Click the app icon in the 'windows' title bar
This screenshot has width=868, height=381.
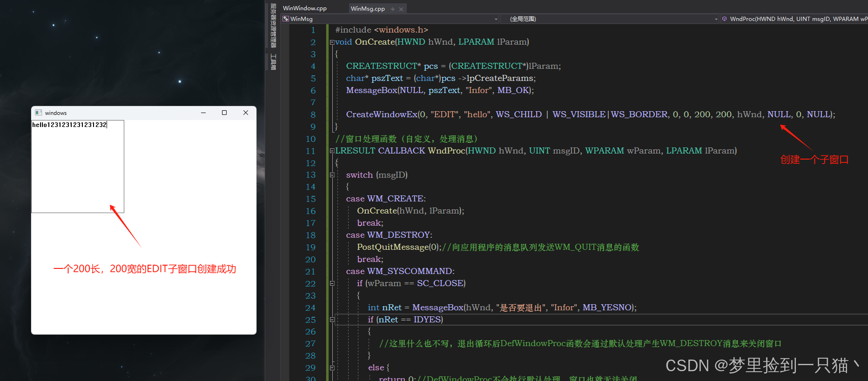(39, 113)
